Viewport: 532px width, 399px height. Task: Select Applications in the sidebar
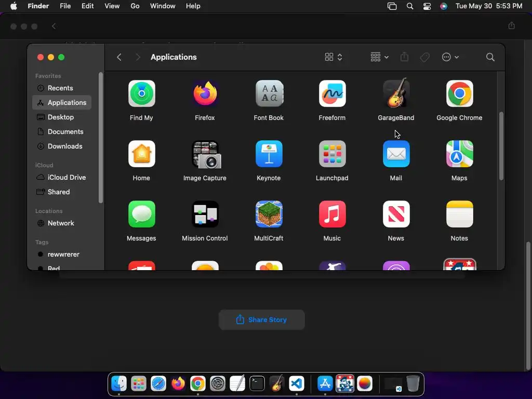click(62, 102)
